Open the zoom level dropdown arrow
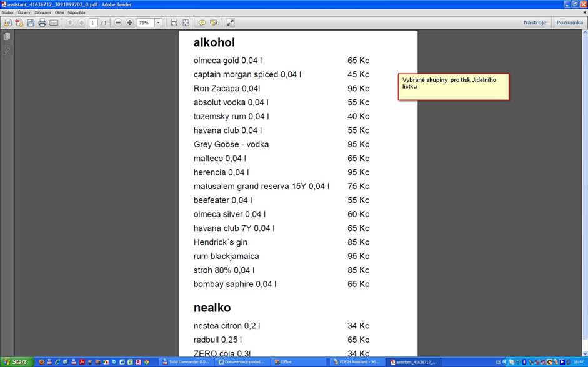Image resolution: width=588 pixels, height=367 pixels. pyautogui.click(x=158, y=23)
